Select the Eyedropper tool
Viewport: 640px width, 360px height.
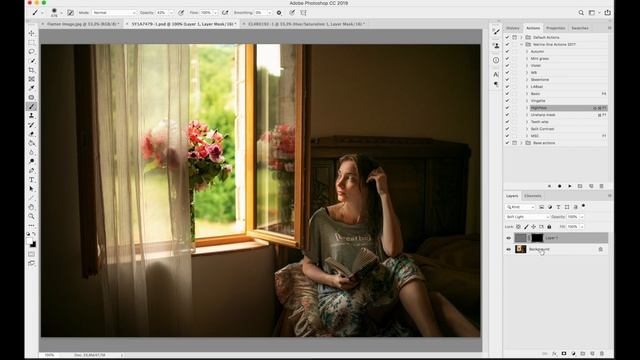pyautogui.click(x=31, y=88)
